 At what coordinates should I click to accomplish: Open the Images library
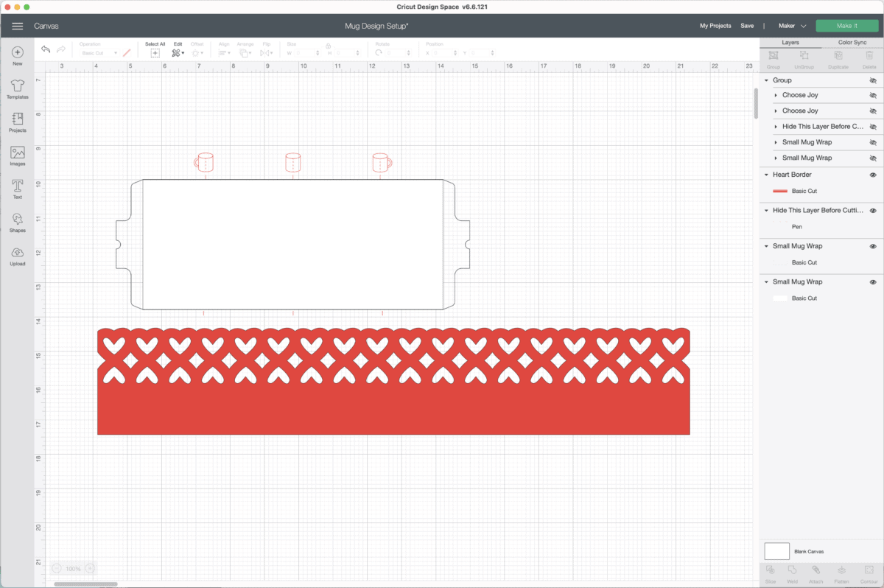[x=18, y=155]
